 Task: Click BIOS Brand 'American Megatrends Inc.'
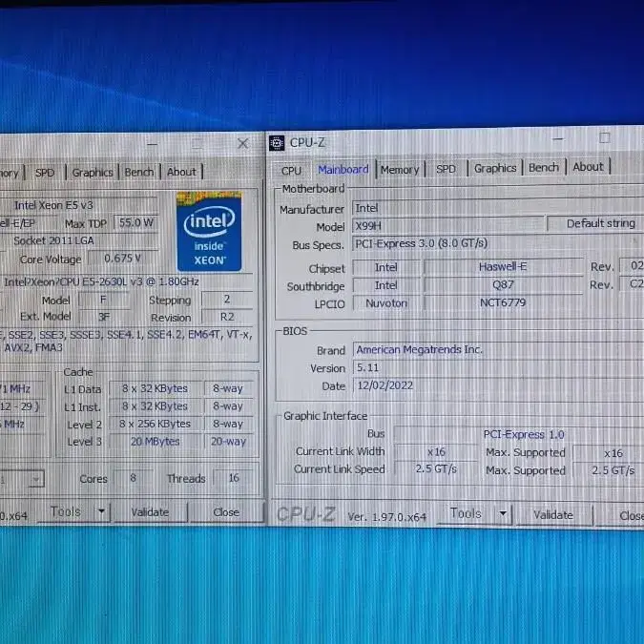pos(498,349)
